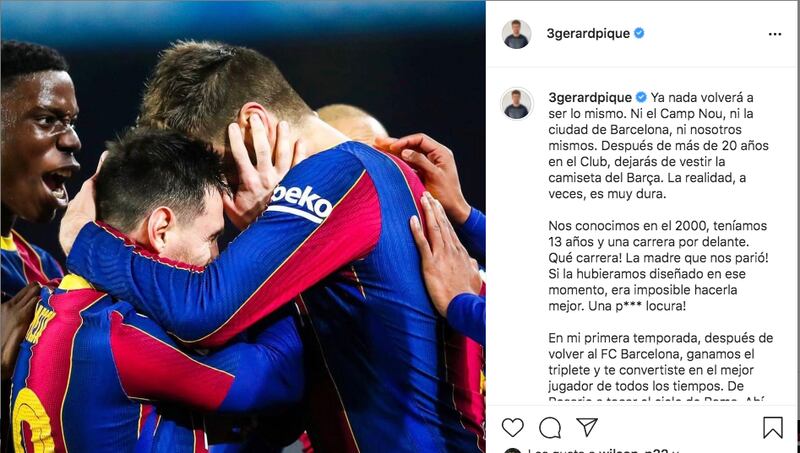Click the profile avatar beside the caption
800x453 pixels.
(x=516, y=104)
